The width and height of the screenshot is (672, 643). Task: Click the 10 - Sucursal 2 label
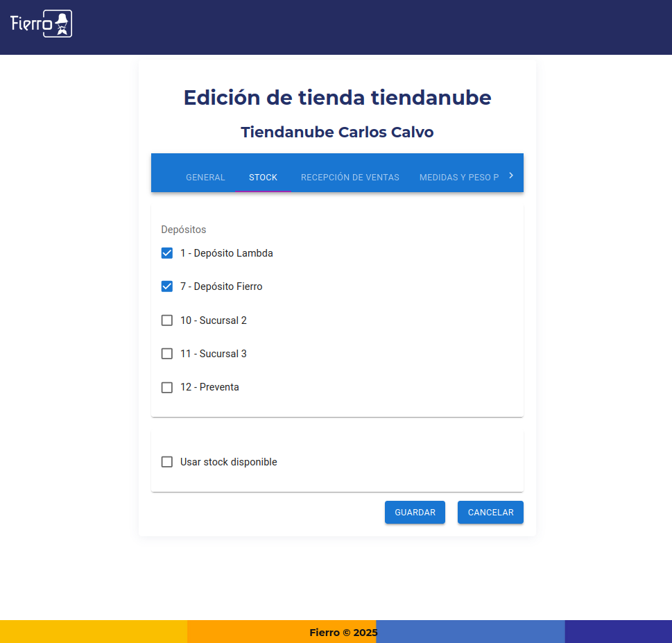(214, 320)
